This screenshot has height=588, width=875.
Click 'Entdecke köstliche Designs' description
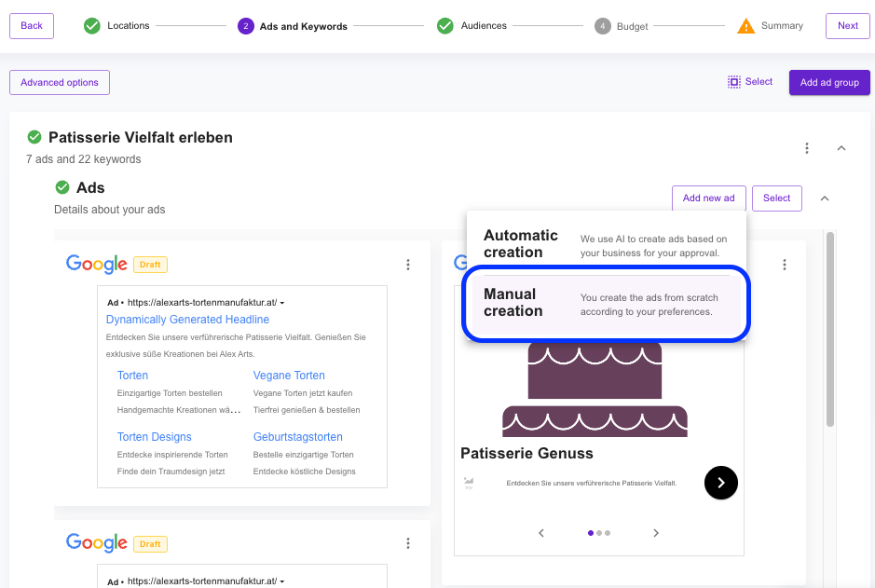(304, 472)
